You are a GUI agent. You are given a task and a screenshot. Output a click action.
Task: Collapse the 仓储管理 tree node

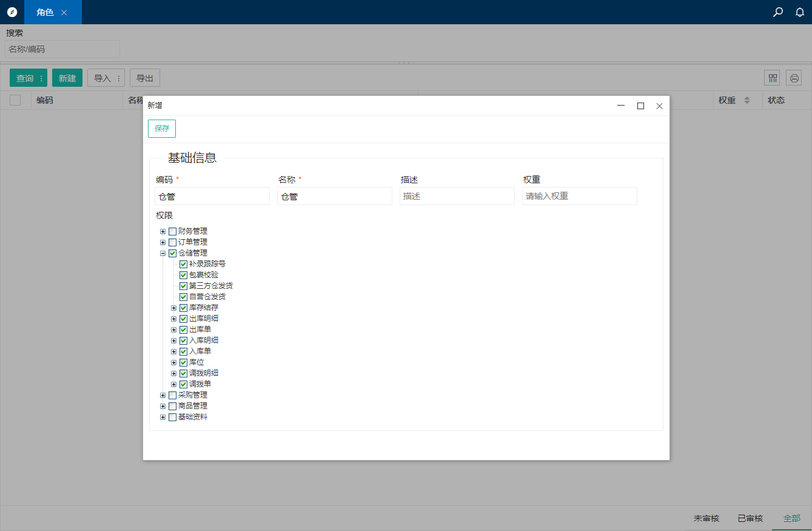(x=163, y=253)
